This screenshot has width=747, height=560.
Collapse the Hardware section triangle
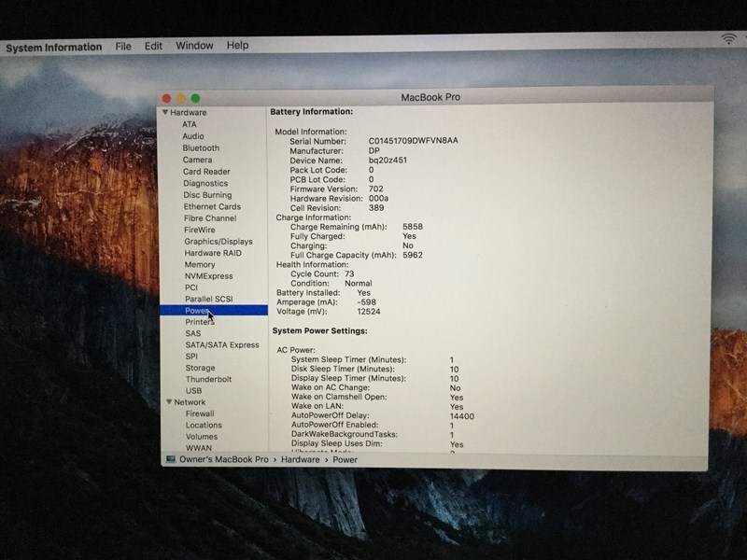pos(165,112)
